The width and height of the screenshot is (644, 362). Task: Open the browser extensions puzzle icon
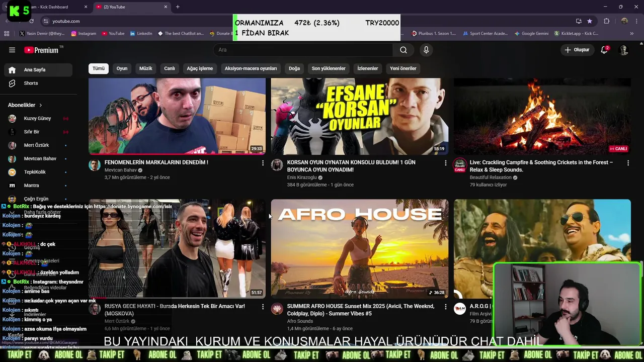tap(607, 21)
